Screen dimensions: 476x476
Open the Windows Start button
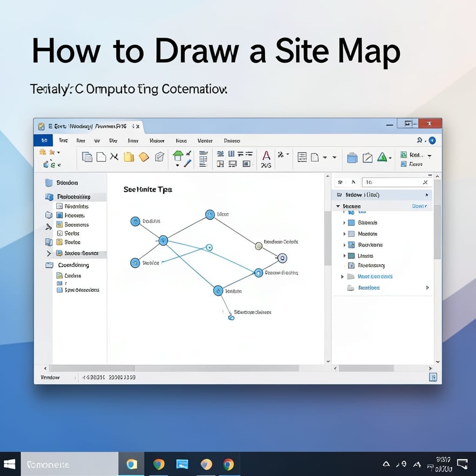(x=10, y=464)
